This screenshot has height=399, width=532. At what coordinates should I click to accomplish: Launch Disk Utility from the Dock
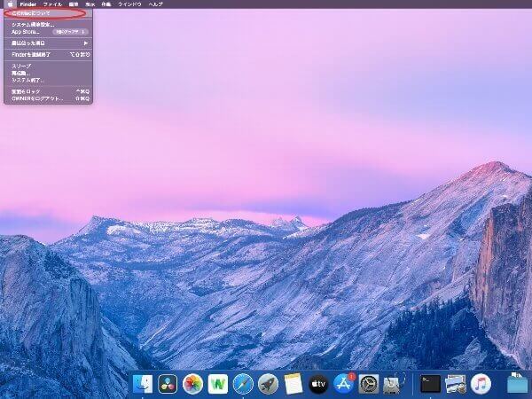click(x=394, y=384)
